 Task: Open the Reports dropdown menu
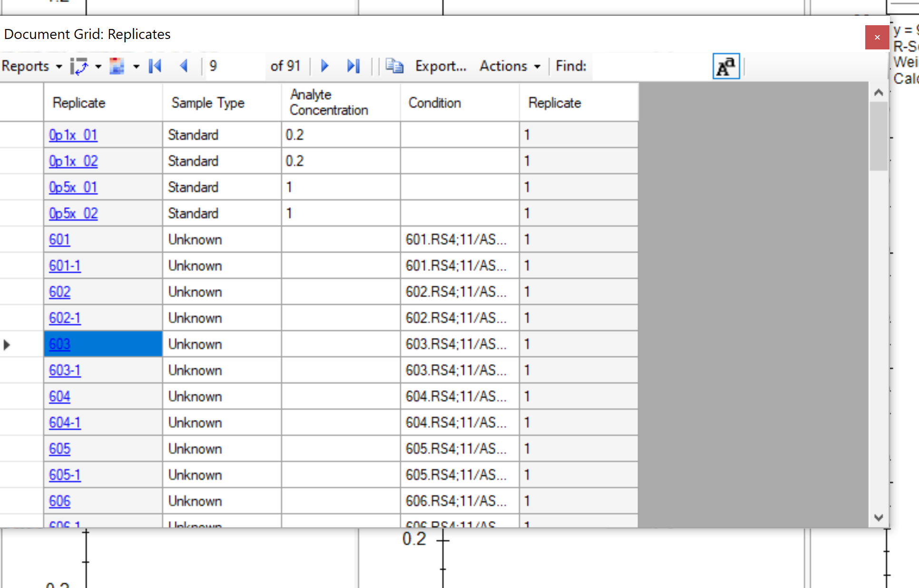[x=32, y=66]
